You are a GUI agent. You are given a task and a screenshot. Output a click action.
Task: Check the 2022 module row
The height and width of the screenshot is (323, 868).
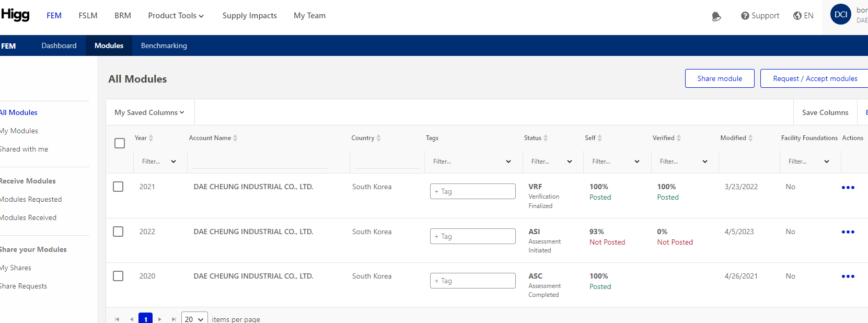point(118,232)
